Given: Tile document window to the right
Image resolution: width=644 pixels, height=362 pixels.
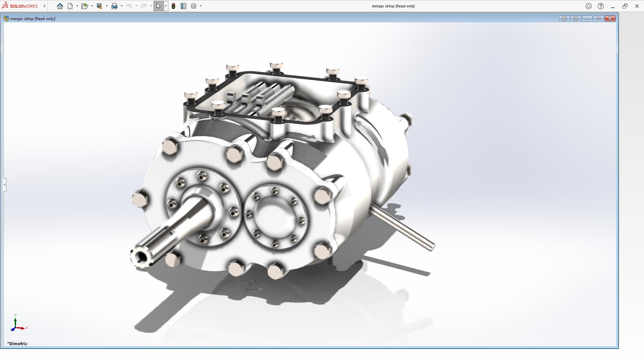Looking at the screenshot, I should (576, 18).
